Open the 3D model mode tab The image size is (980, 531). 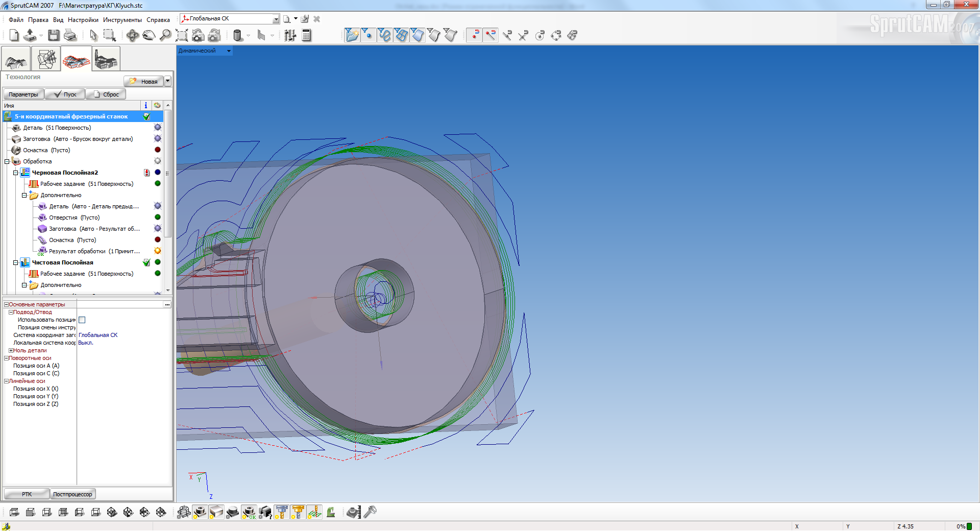[16, 59]
